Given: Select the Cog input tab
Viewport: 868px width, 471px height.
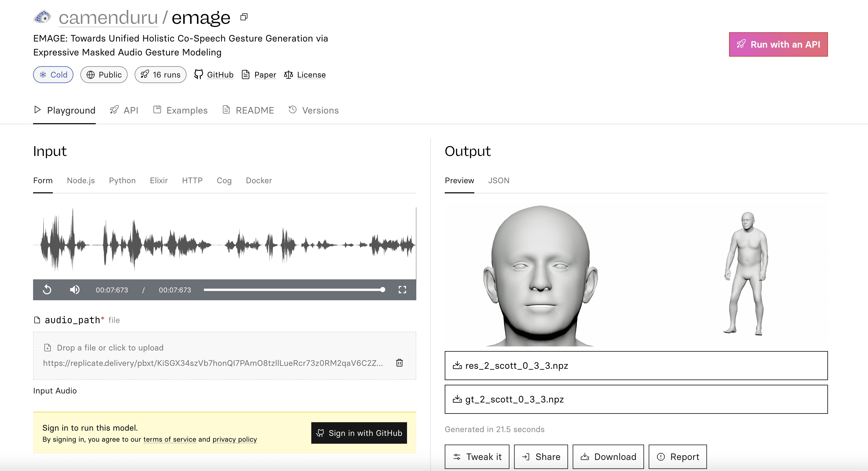Looking at the screenshot, I should (224, 181).
